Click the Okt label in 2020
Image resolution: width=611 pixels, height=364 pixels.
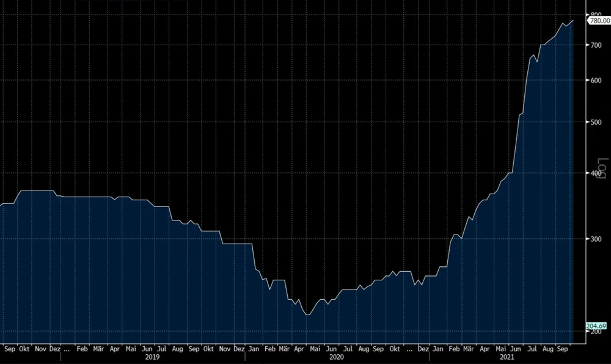click(x=395, y=349)
